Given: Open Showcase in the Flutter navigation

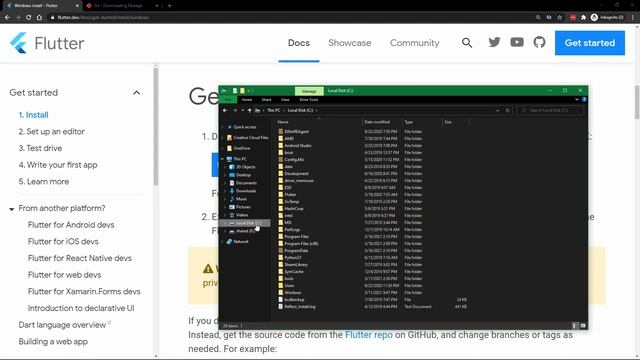Looking at the screenshot, I should tap(350, 43).
